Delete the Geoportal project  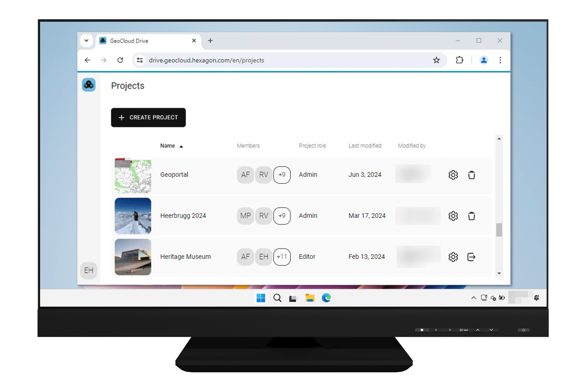pos(472,174)
